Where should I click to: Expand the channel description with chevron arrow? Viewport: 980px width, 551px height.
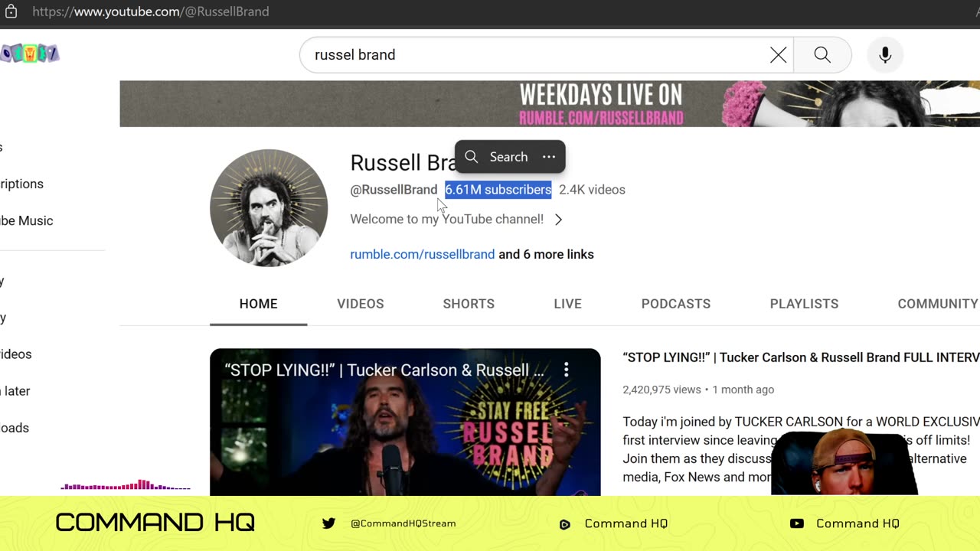click(558, 220)
